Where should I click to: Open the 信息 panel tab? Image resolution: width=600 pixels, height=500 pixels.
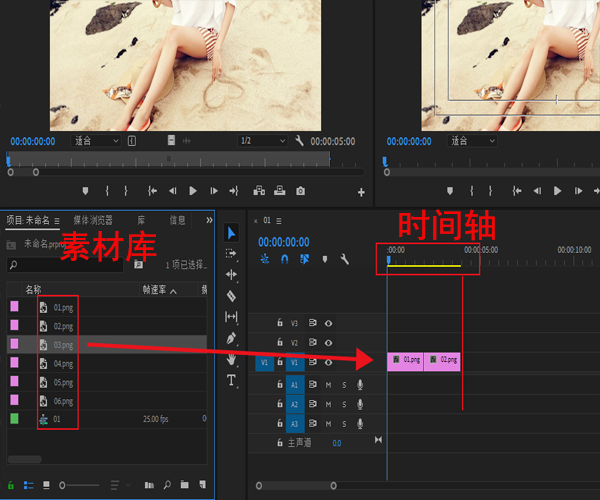pyautogui.click(x=177, y=220)
